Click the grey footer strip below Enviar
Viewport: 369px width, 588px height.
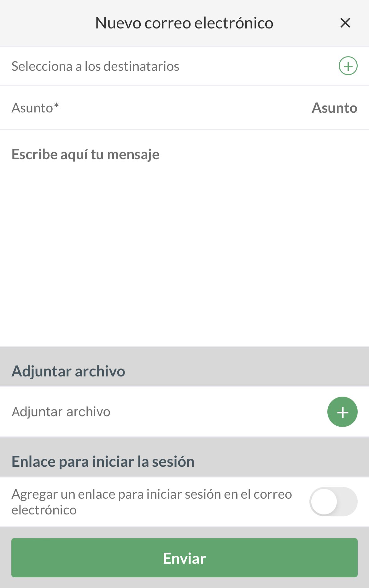point(184,583)
